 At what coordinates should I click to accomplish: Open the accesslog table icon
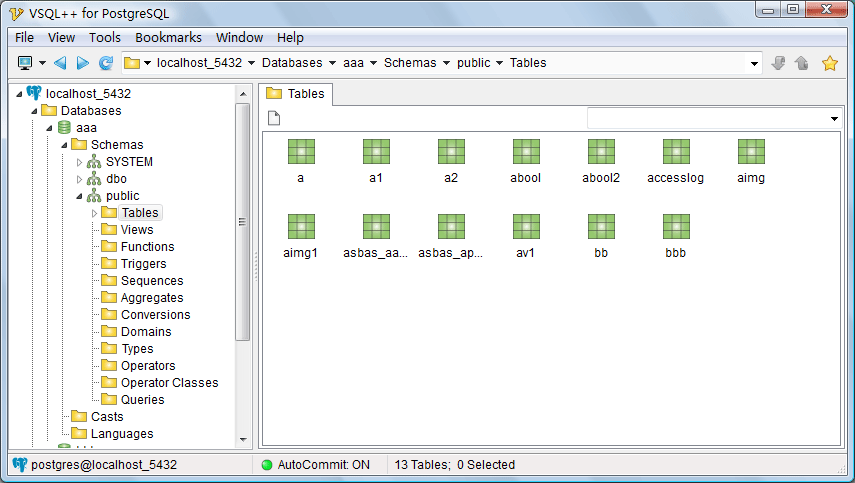tap(676, 152)
